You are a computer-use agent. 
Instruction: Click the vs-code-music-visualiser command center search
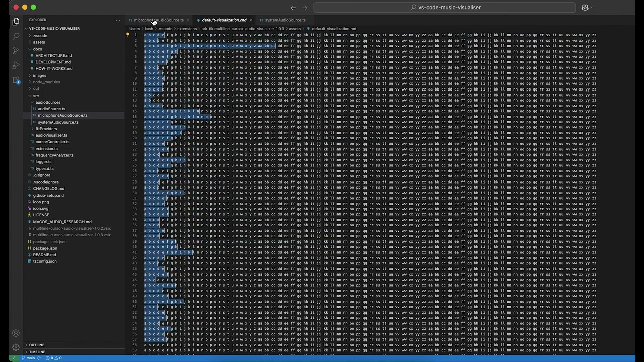(x=445, y=7)
